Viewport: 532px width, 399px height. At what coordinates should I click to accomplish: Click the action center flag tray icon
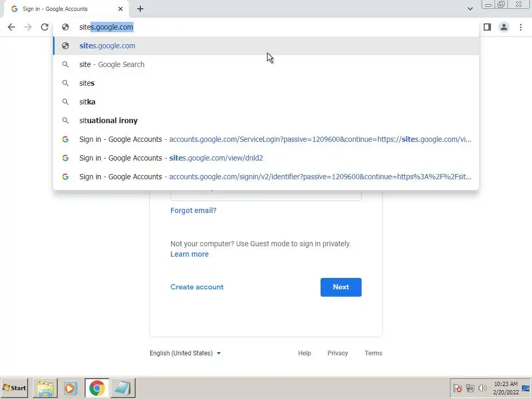pos(457,388)
